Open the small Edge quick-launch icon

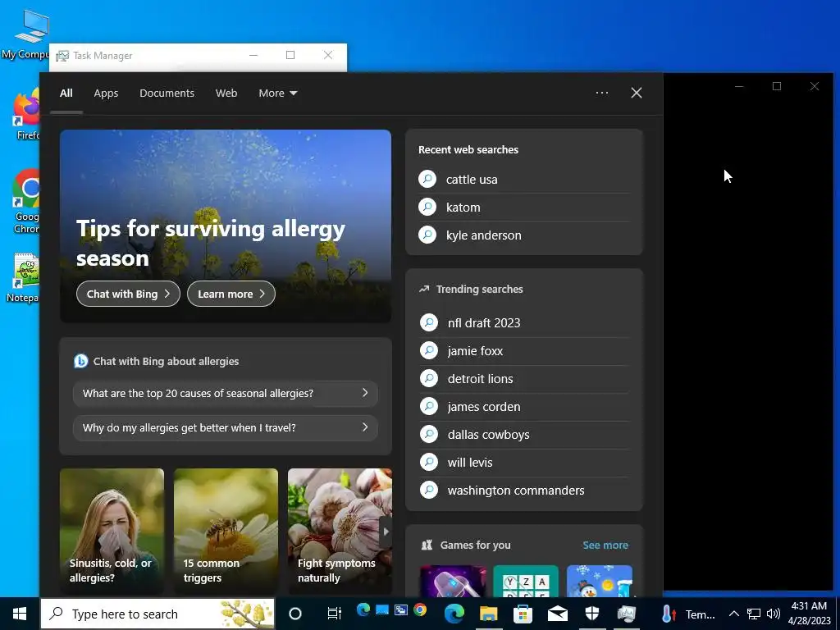[363, 609]
